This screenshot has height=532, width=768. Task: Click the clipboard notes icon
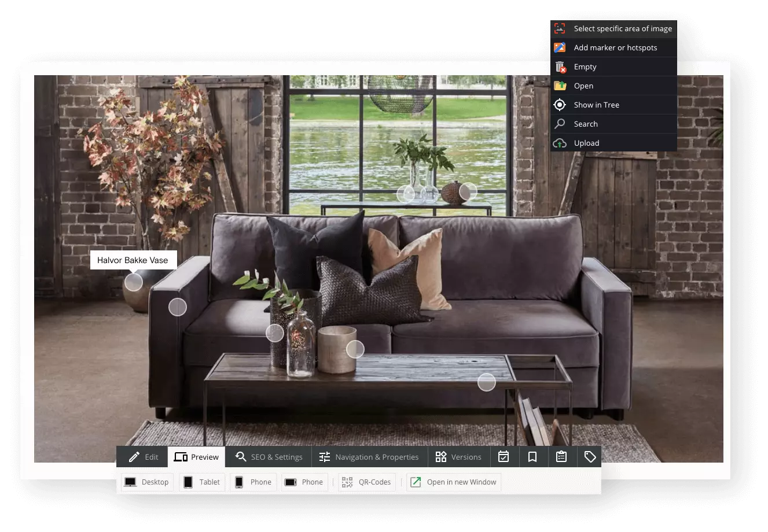click(561, 457)
